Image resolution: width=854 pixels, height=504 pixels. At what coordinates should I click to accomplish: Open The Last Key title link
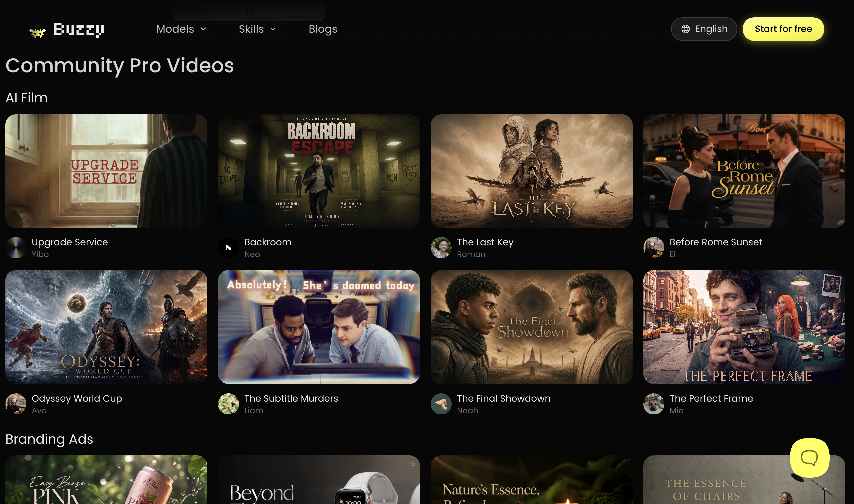point(485,242)
